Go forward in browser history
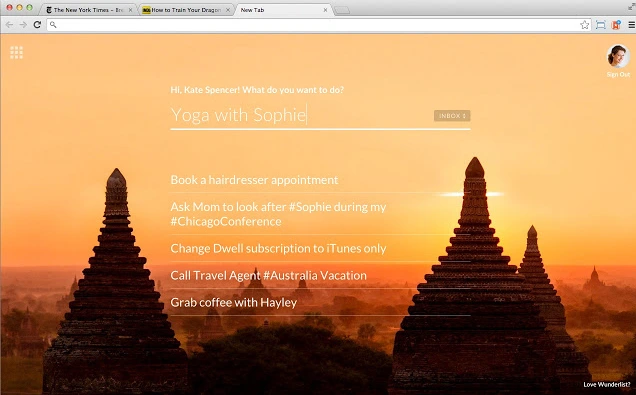Viewport: 636px width, 395px height. 23,25
